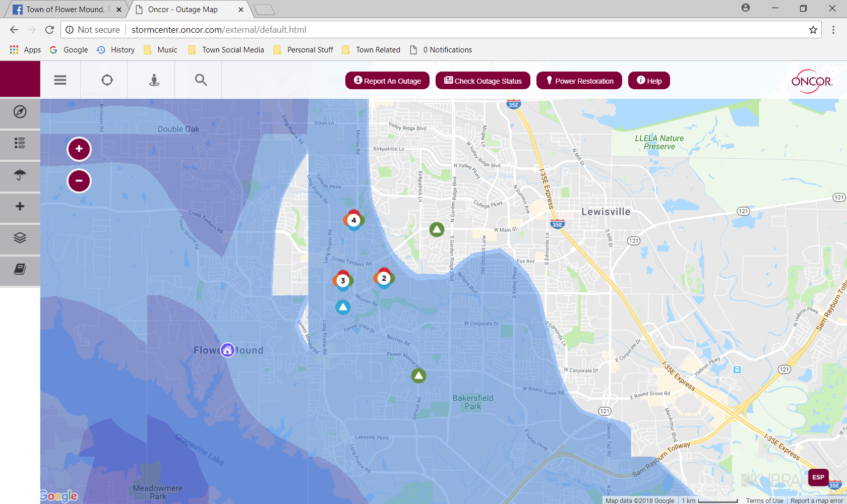Screen dimensions: 847x504
Task: Select the outage cluster marker labeled 3
Action: coord(343,281)
